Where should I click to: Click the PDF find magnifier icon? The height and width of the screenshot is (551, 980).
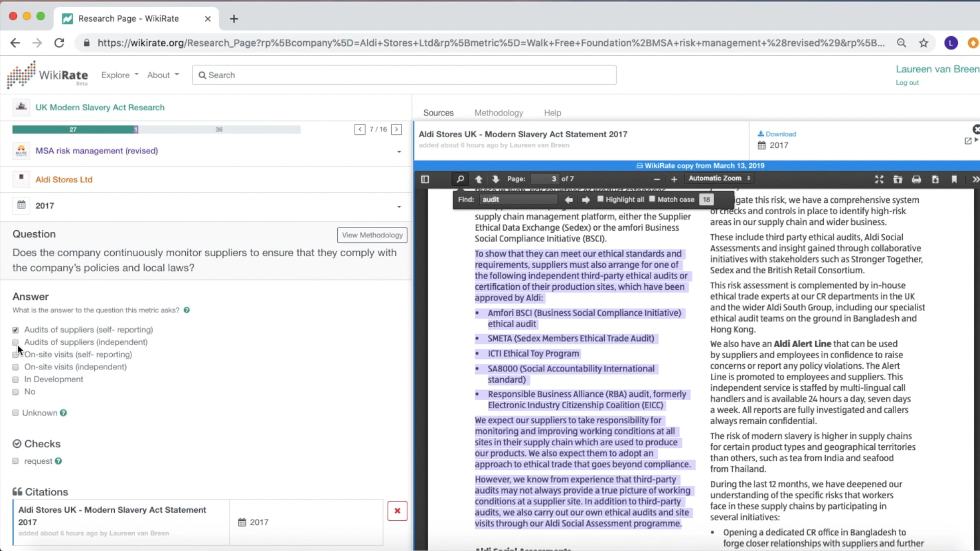point(460,179)
